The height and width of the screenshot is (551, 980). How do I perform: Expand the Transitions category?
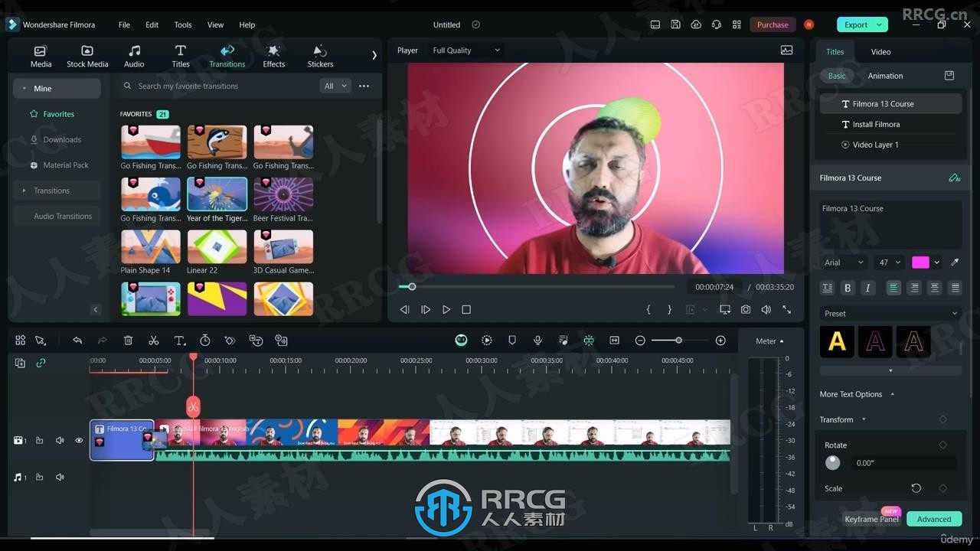click(57, 191)
